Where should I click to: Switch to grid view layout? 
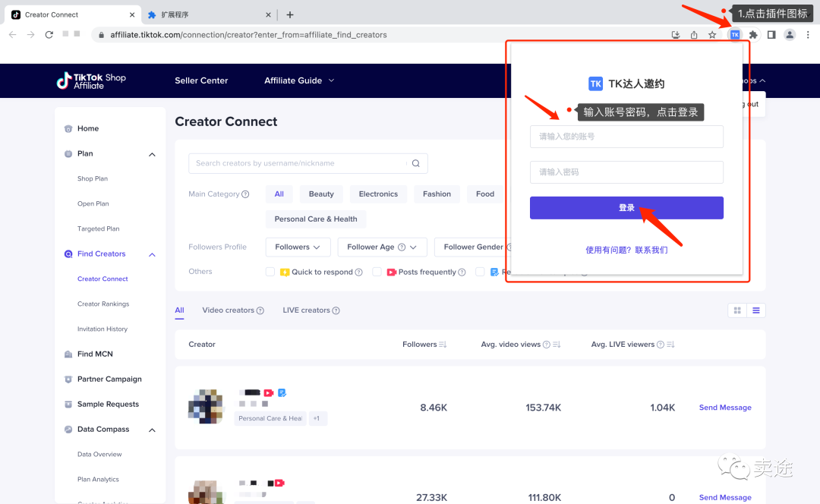point(737,310)
